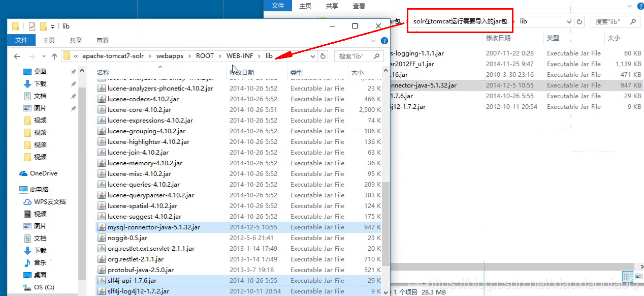Screen dimensions: 644x296
Task: Click jar icon of protobuf-java-2.5.0.jar
Action: pyautogui.click(x=102, y=270)
